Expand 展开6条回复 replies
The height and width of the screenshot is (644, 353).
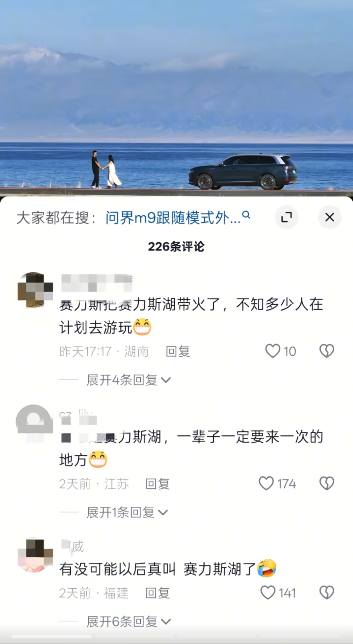[x=129, y=621]
